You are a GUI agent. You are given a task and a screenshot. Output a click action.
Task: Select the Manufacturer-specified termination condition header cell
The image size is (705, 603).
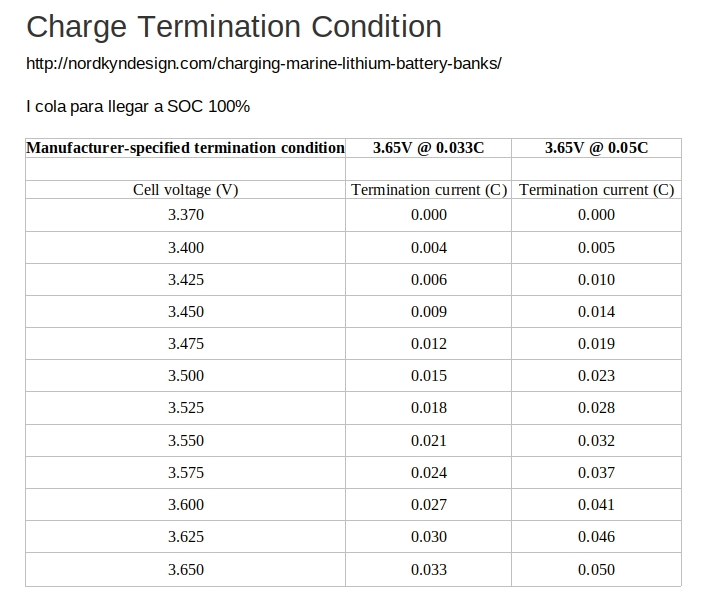click(185, 148)
